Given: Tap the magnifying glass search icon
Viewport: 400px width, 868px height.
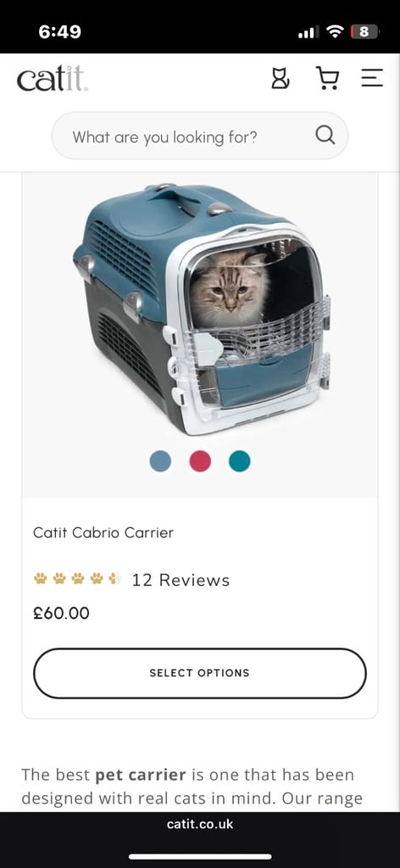Looking at the screenshot, I should [x=325, y=135].
